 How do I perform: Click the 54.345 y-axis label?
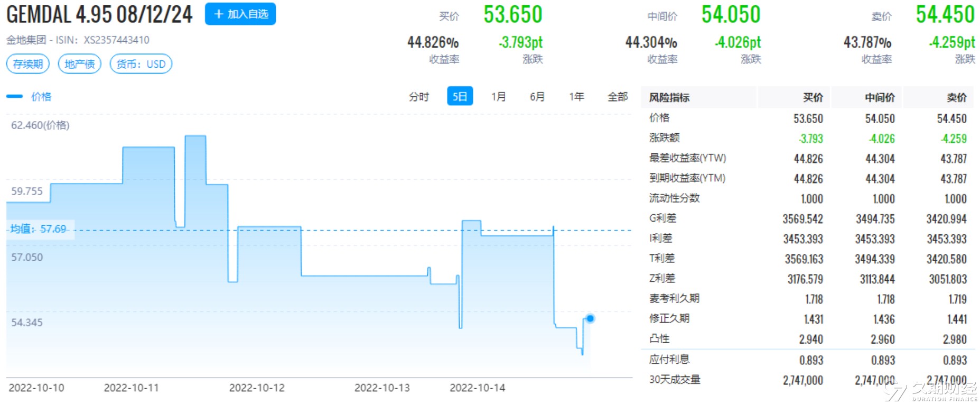pos(27,323)
